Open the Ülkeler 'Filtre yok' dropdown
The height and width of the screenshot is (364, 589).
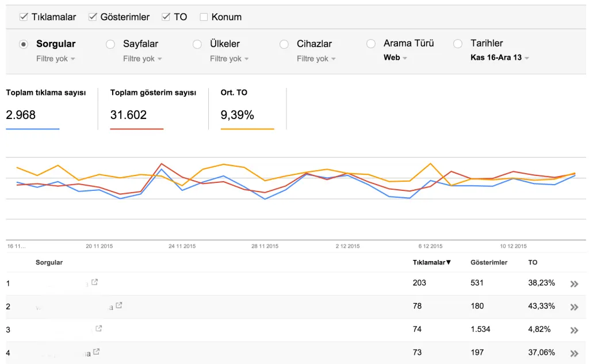[229, 59]
